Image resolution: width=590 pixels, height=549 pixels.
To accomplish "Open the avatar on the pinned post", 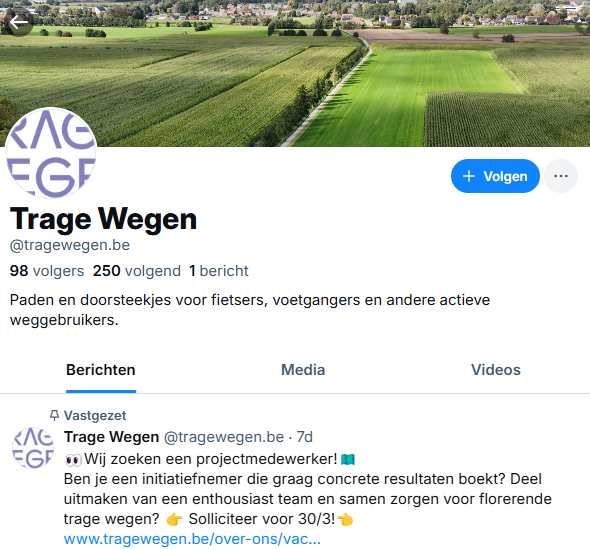I will pyautogui.click(x=33, y=448).
